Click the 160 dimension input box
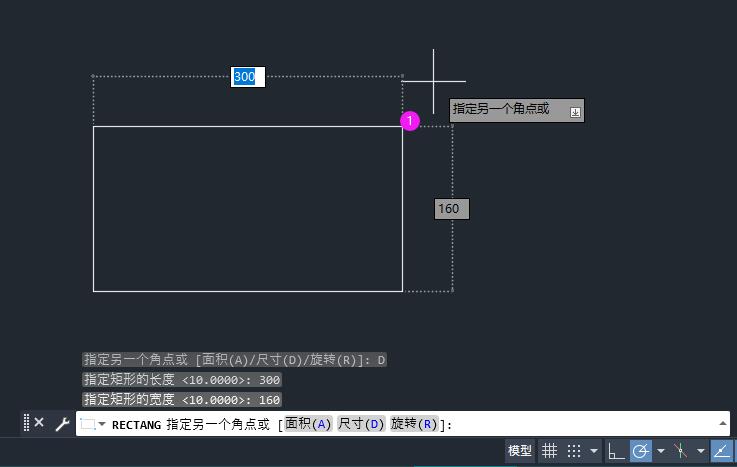 [x=452, y=209]
